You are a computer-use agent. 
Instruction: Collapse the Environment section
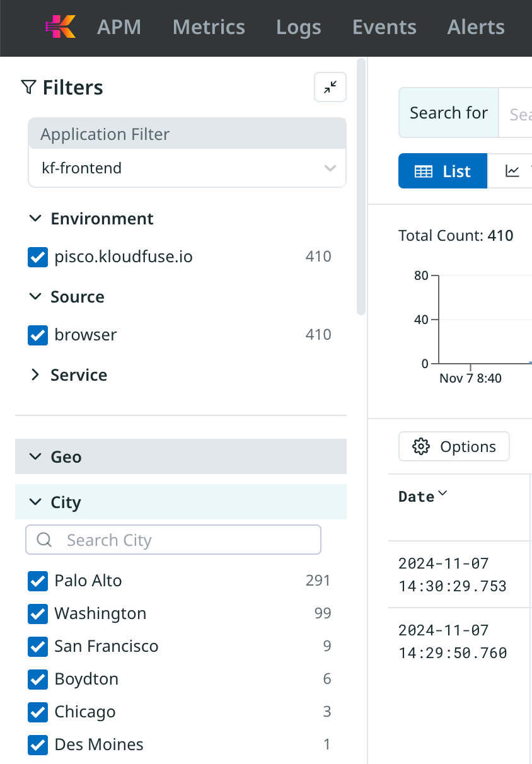point(35,219)
